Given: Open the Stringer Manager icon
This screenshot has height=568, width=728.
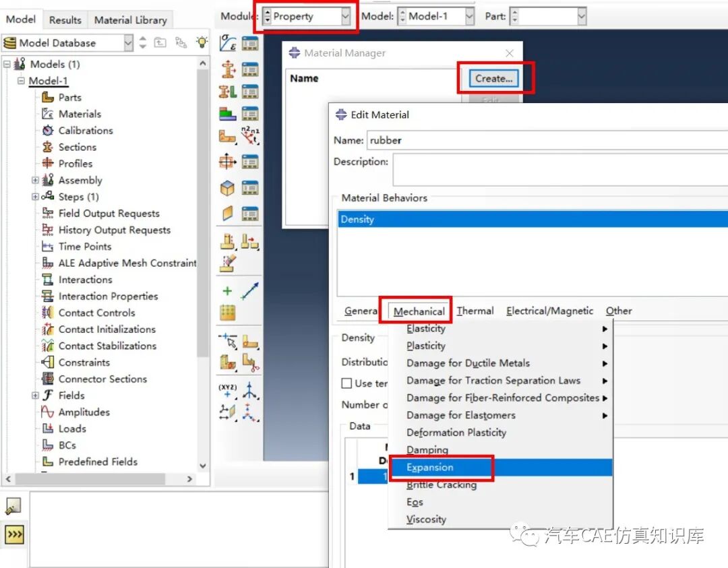Looking at the screenshot, I should pos(250,214).
